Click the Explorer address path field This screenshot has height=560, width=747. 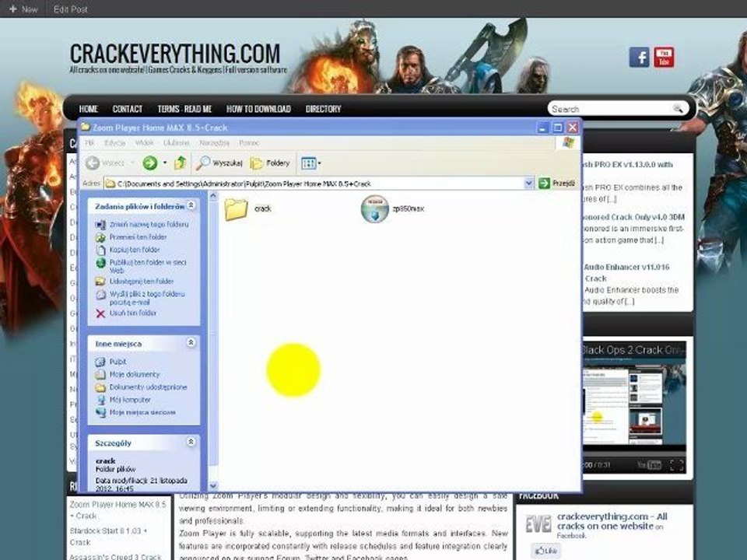click(314, 184)
